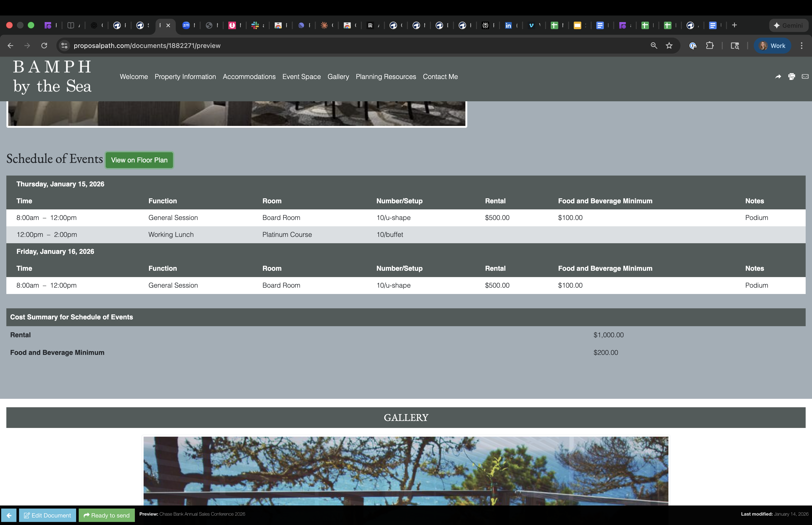Open the Chrome extensions puzzle icon
This screenshot has width=812, height=525.
710,46
